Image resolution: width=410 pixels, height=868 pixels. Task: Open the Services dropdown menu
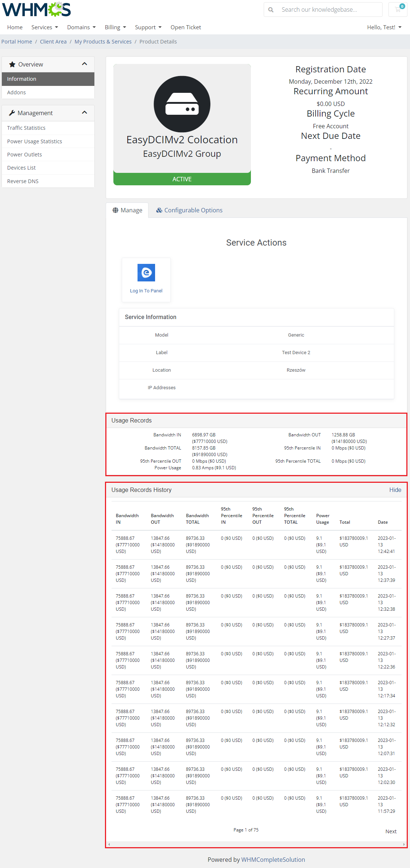pos(45,27)
